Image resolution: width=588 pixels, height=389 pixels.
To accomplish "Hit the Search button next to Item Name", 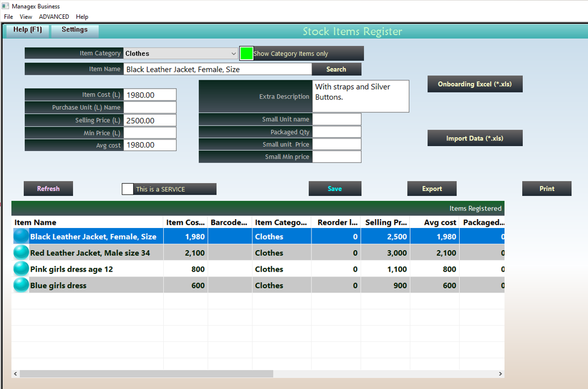I will click(x=336, y=69).
